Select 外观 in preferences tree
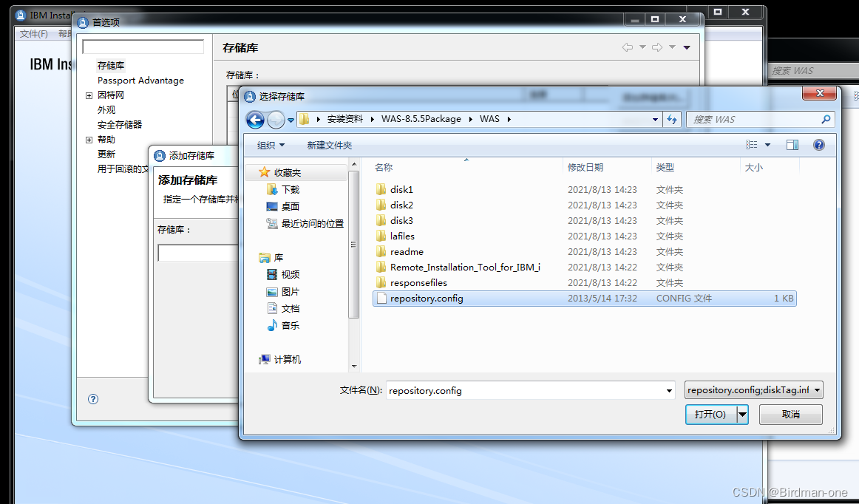 [x=106, y=110]
